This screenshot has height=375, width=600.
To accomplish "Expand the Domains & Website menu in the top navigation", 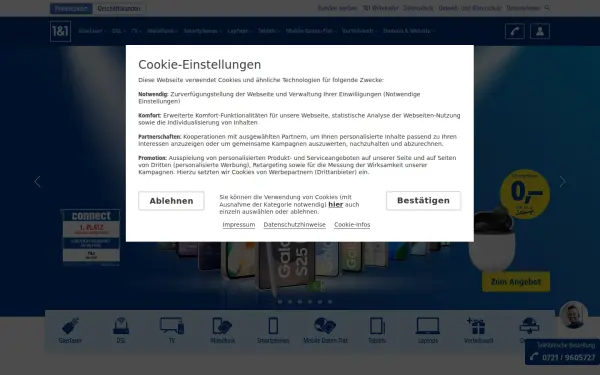I will pos(409,31).
